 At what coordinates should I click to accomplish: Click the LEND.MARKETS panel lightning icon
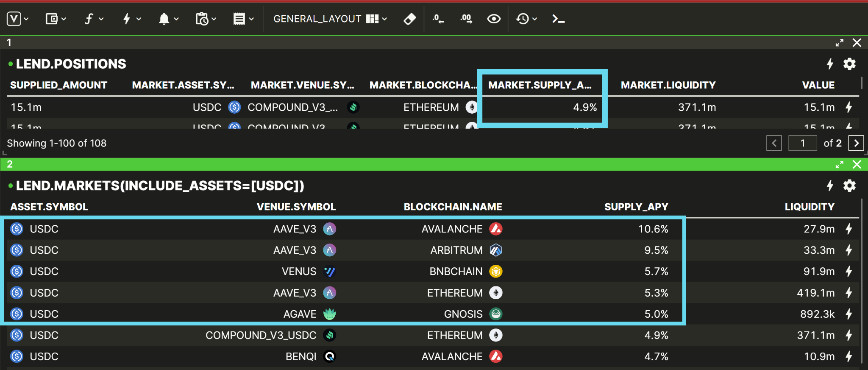coord(830,186)
